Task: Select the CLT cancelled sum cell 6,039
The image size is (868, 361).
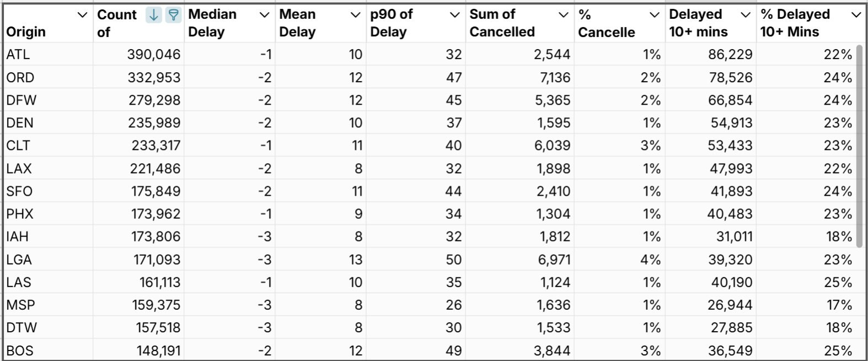Action: click(553, 146)
